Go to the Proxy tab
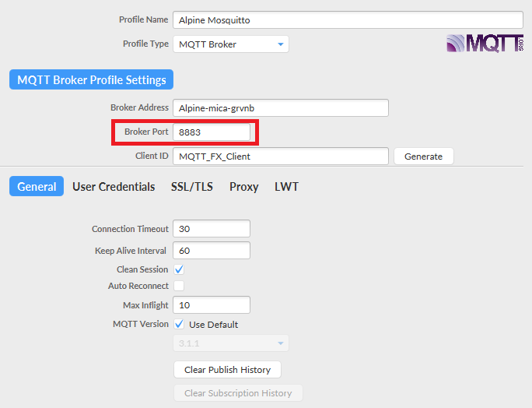The height and width of the screenshot is (408, 532). click(243, 187)
